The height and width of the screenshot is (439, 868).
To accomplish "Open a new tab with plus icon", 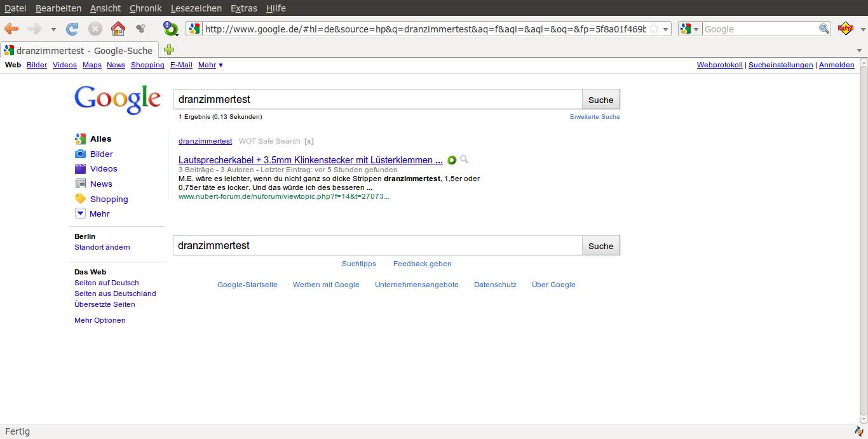I will (169, 50).
